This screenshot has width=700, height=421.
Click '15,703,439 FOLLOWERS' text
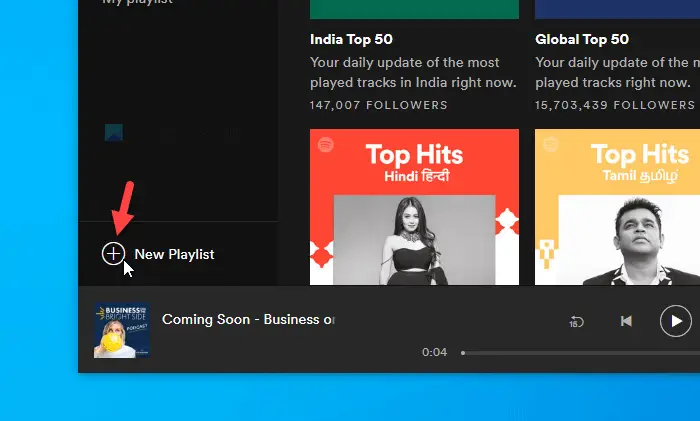click(x=615, y=105)
